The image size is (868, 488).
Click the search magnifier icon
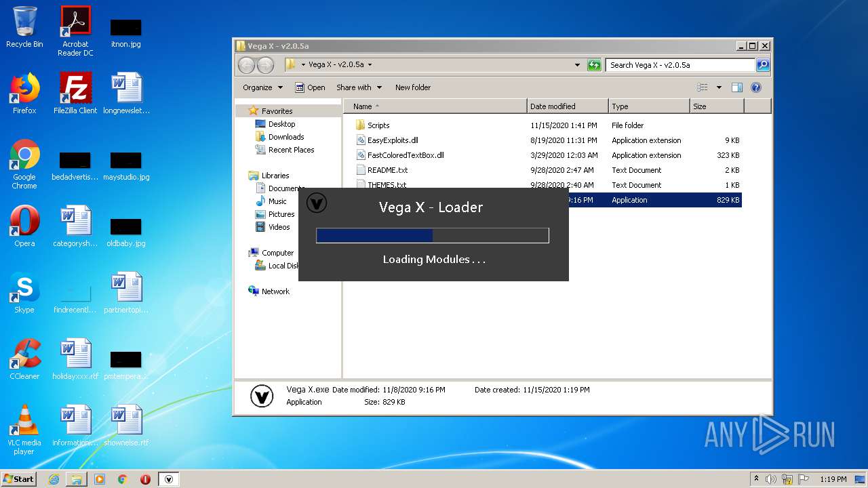pos(763,65)
